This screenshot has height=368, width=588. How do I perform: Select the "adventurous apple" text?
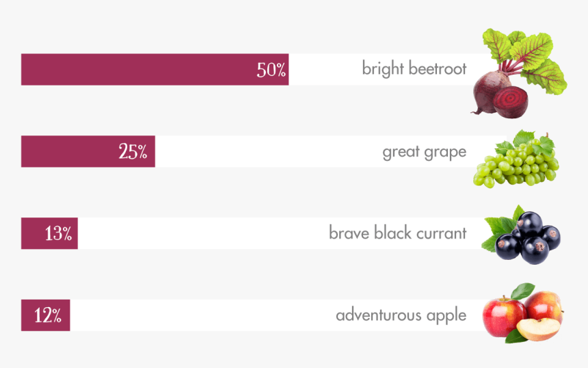[x=401, y=315]
